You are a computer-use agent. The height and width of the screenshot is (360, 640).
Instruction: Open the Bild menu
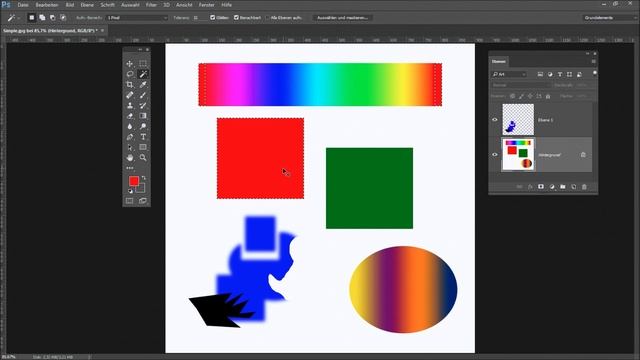pos(70,5)
